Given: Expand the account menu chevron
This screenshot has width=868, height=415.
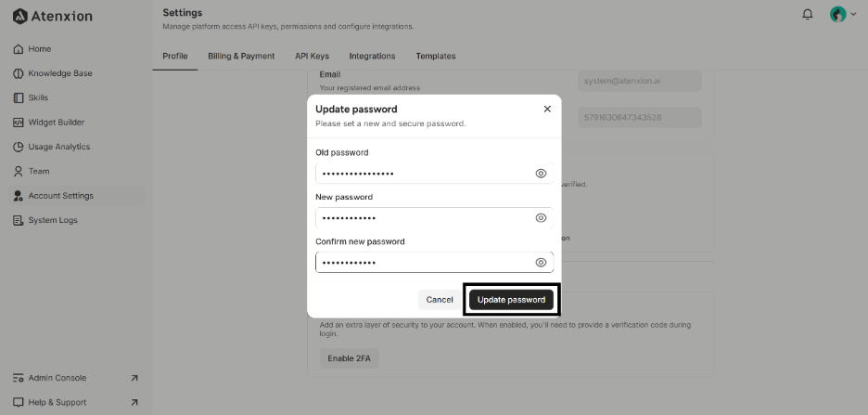Looking at the screenshot, I should pos(852,15).
